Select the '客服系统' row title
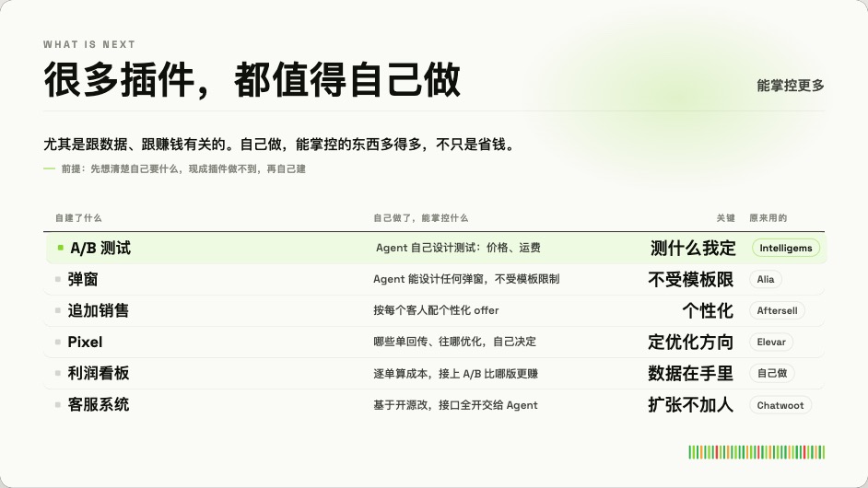The height and width of the screenshot is (488, 868). 98,404
